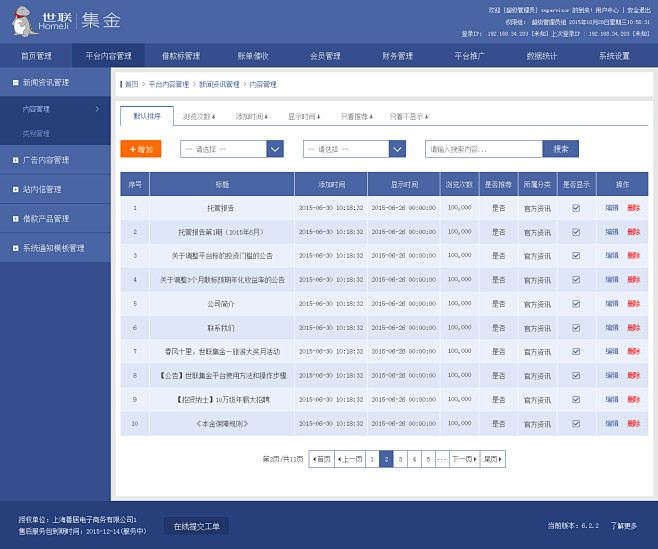Focus the search content input field
Screen dimensions: 658x549
tap(484, 149)
